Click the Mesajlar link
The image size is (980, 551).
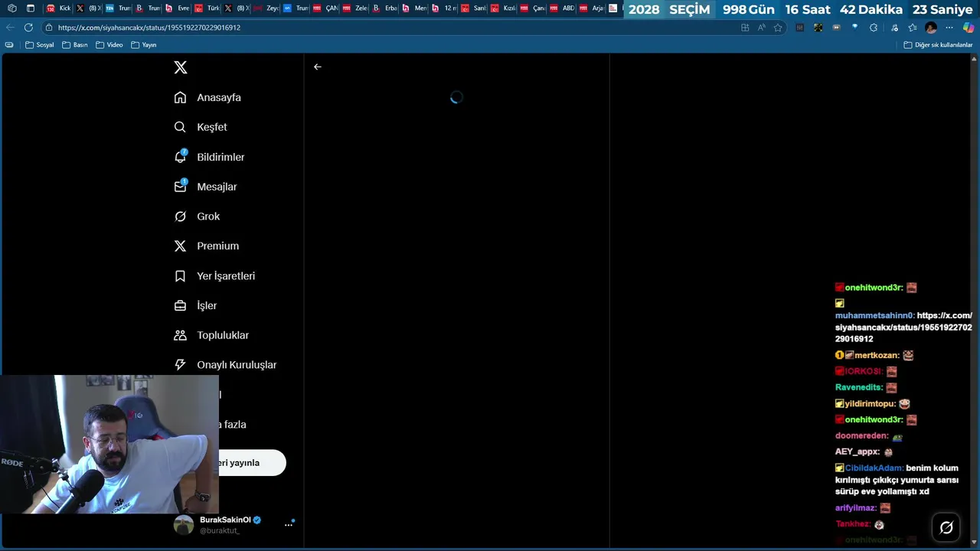tap(217, 187)
